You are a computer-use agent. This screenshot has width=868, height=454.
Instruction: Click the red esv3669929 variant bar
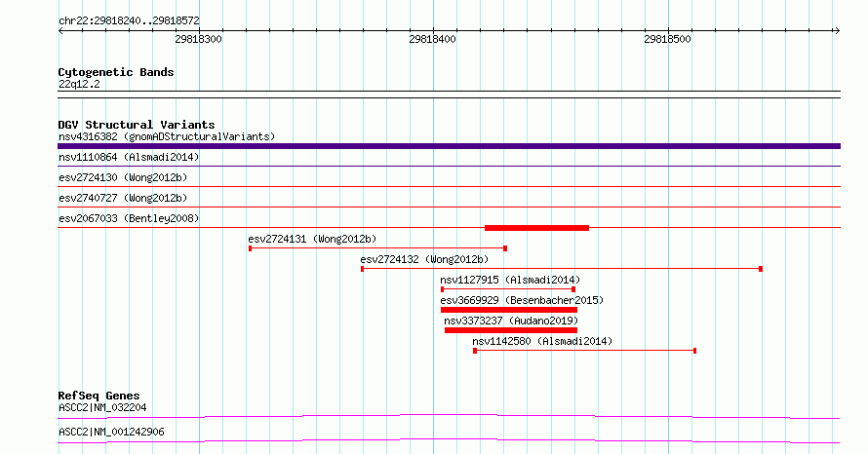pos(509,310)
